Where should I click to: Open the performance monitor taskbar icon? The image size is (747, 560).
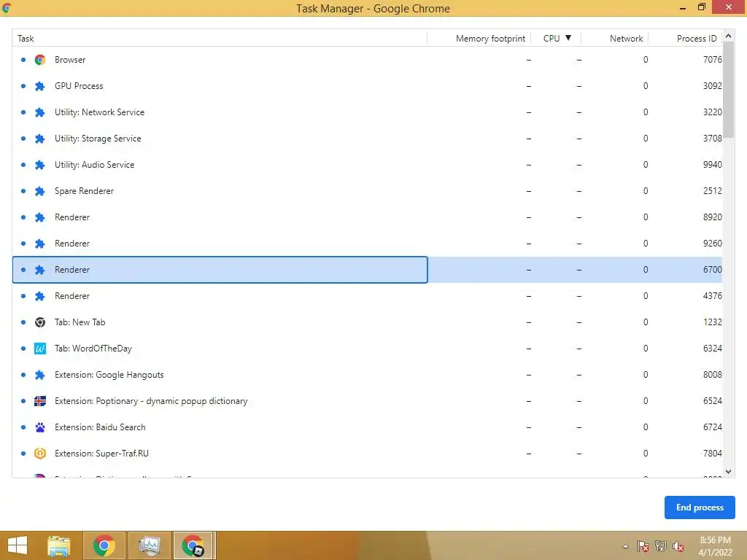[149, 545]
